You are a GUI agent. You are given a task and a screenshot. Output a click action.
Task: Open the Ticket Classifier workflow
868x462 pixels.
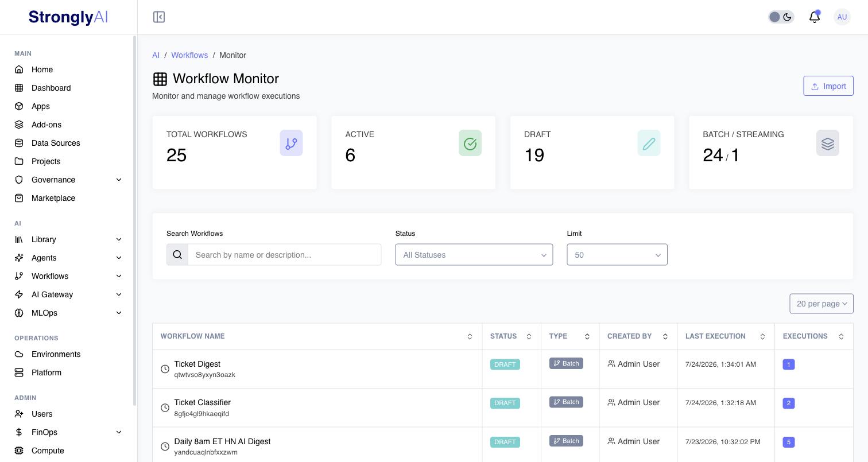click(202, 402)
